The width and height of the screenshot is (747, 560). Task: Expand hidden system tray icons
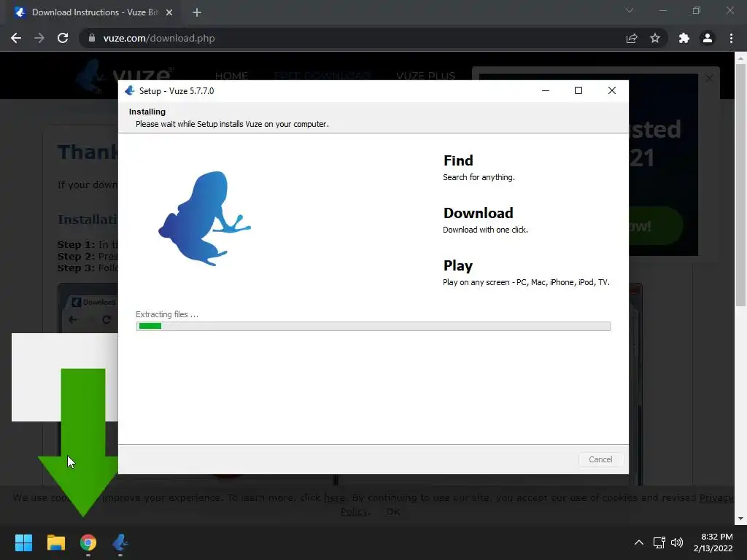[x=639, y=542]
